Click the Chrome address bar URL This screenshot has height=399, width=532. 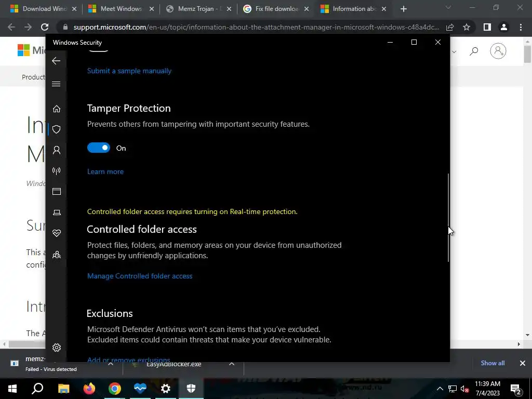(256, 27)
